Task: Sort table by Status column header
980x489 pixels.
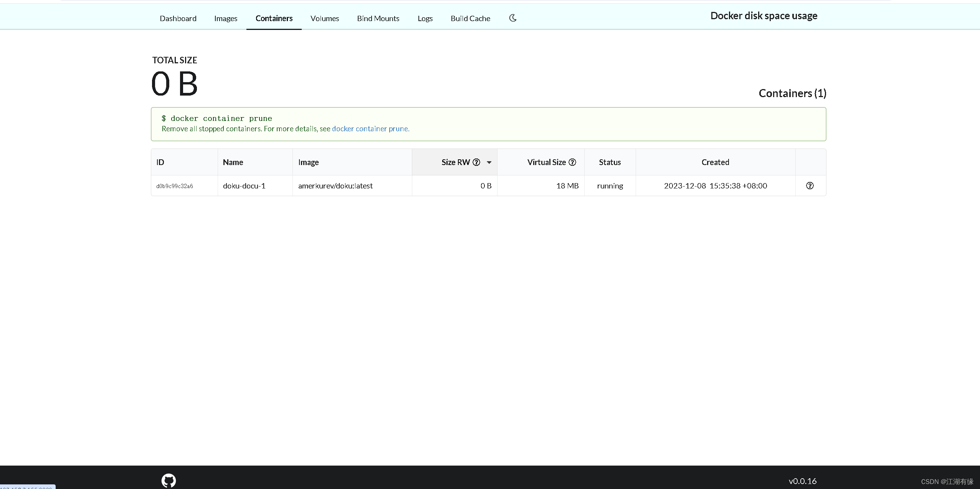Action: pos(610,162)
